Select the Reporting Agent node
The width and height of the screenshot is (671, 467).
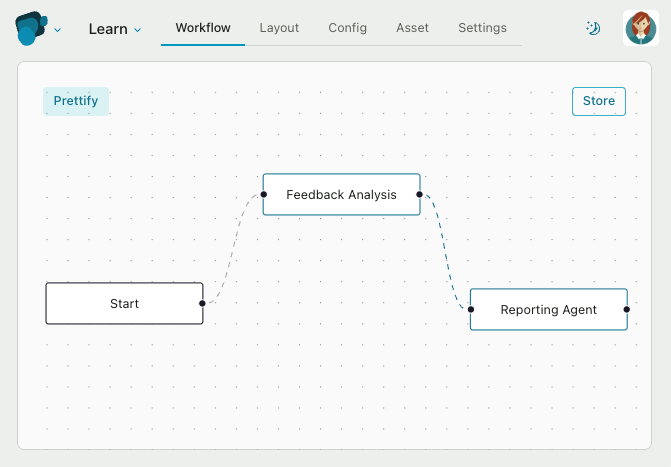pyautogui.click(x=549, y=309)
